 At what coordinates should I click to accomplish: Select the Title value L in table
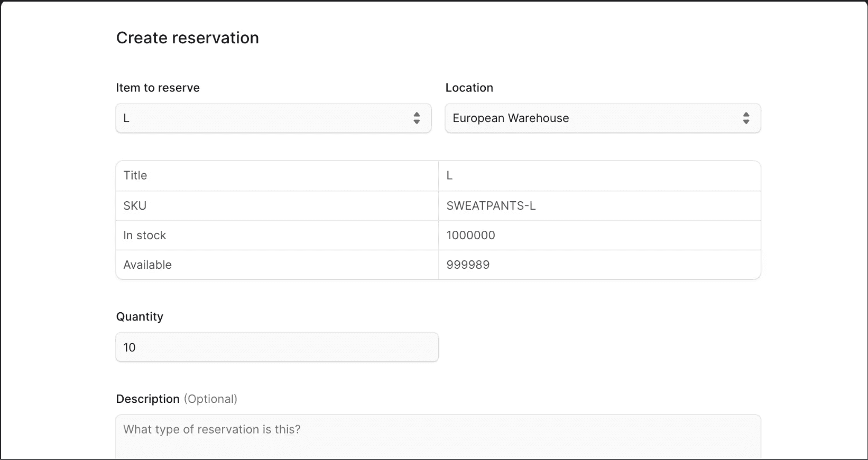tap(449, 176)
